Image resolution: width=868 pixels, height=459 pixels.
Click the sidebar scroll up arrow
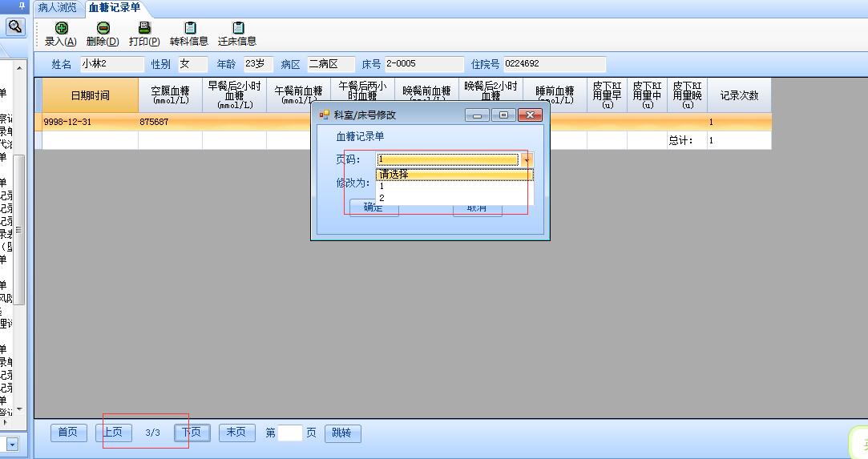(x=19, y=67)
